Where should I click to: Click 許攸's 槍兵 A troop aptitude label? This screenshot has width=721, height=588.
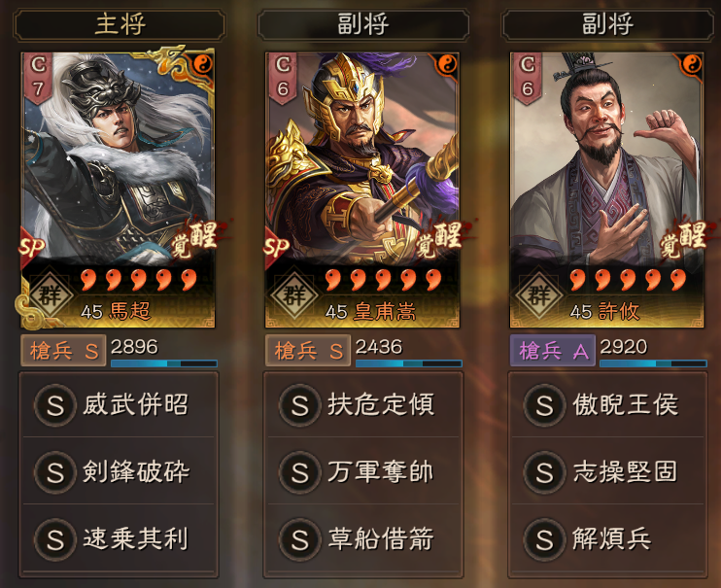(x=553, y=351)
